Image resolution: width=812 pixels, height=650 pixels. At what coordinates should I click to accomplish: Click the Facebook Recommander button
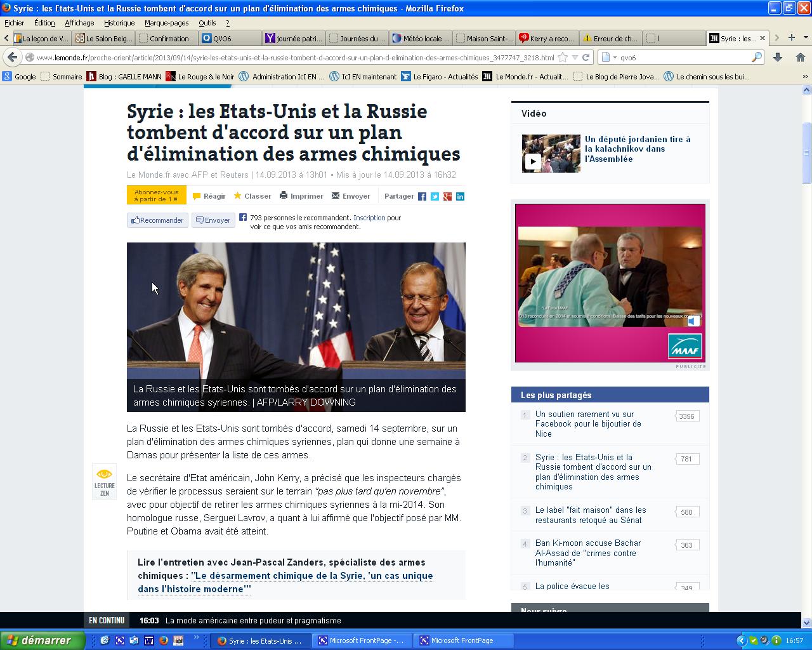coord(157,220)
